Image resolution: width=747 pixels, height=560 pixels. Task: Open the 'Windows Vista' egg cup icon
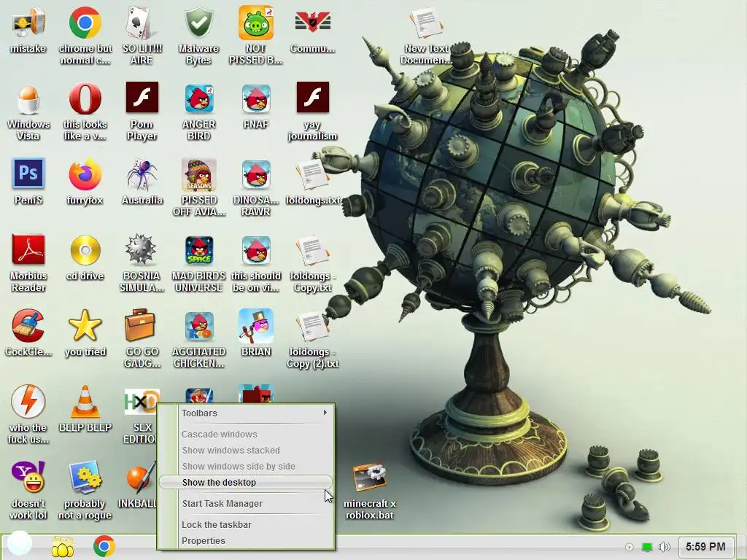pos(28,99)
